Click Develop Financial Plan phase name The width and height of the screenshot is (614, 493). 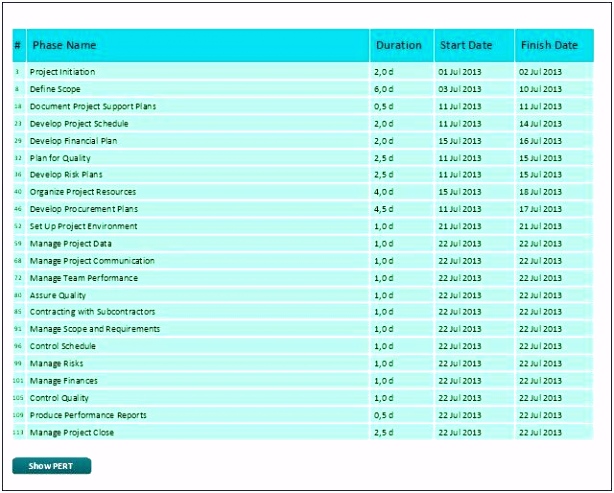[74, 141]
